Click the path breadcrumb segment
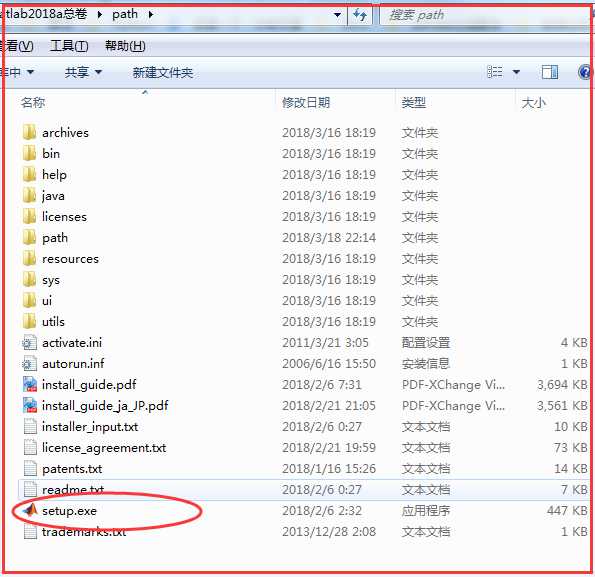The image size is (595, 577). (x=125, y=14)
